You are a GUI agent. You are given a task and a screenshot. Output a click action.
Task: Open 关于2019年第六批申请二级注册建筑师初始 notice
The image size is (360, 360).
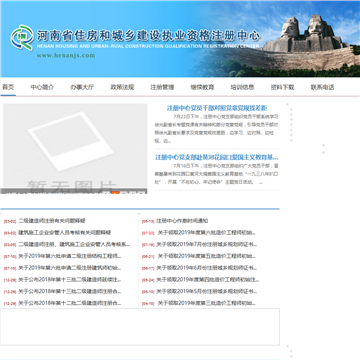70,268
